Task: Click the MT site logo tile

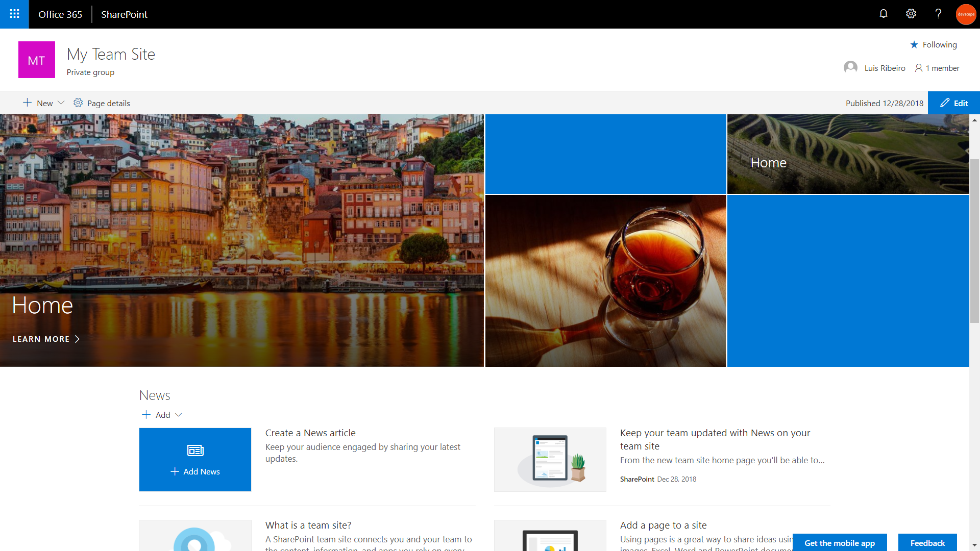Action: (37, 60)
